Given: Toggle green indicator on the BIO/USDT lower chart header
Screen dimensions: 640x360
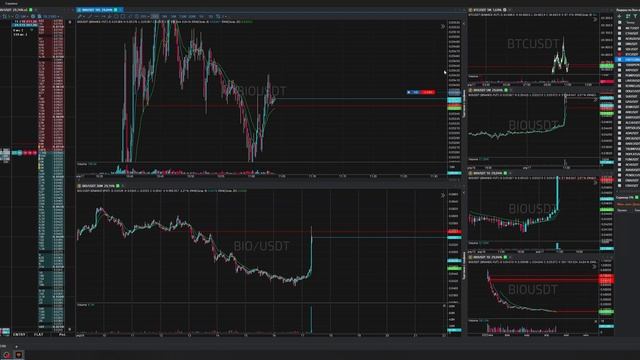Looking at the screenshot, I should (118, 186).
